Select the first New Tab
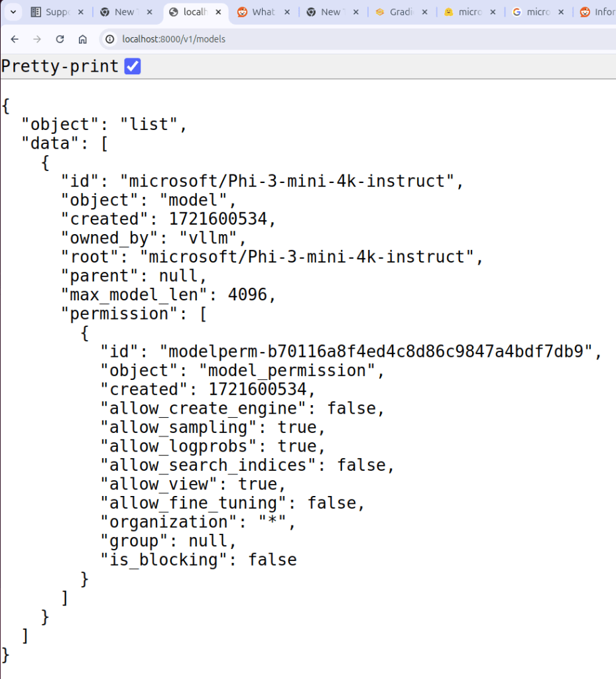Screen dimensions: 616x679 123,12
